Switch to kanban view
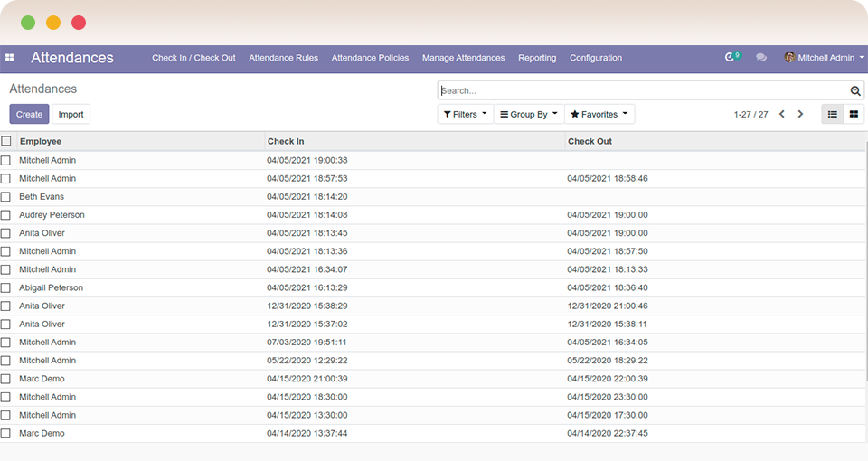 854,114
